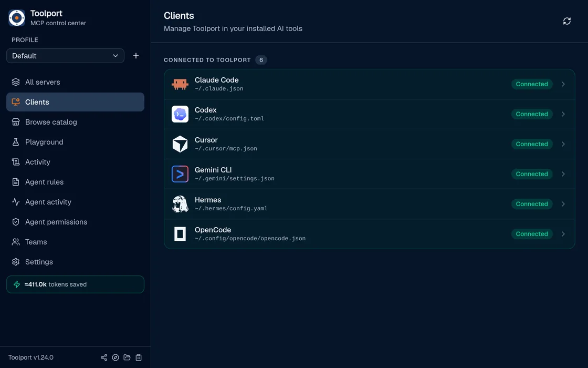Click the Toolport logo icon
Image resolution: width=588 pixels, height=368 pixels.
(x=17, y=18)
